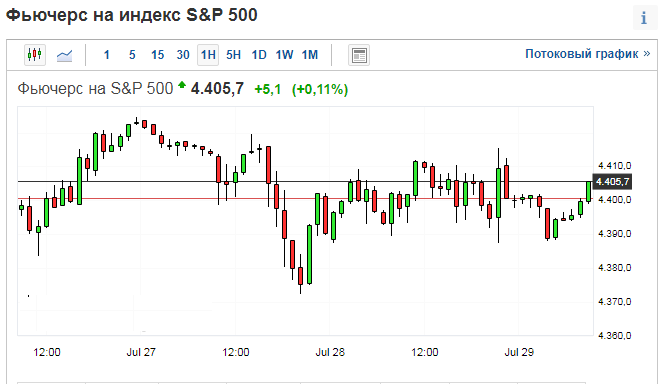661x384 pixels.
Task: Click the green up arrow beside the price
Action: [182, 85]
